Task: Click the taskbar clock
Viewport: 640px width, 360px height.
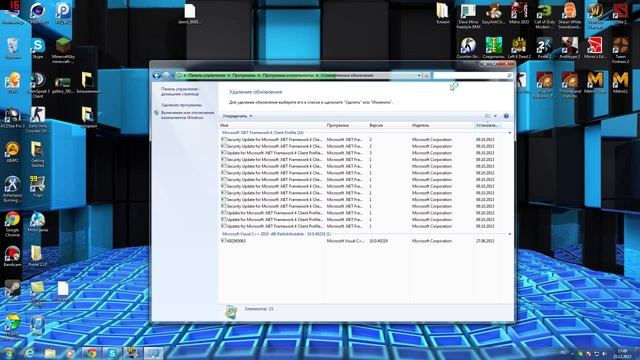Action: 623,353
